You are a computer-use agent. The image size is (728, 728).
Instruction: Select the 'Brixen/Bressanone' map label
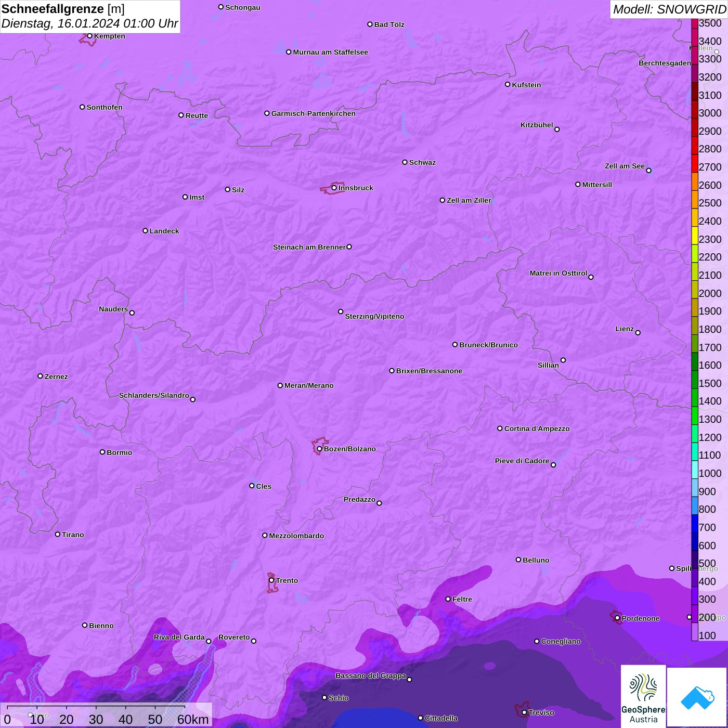(429, 371)
